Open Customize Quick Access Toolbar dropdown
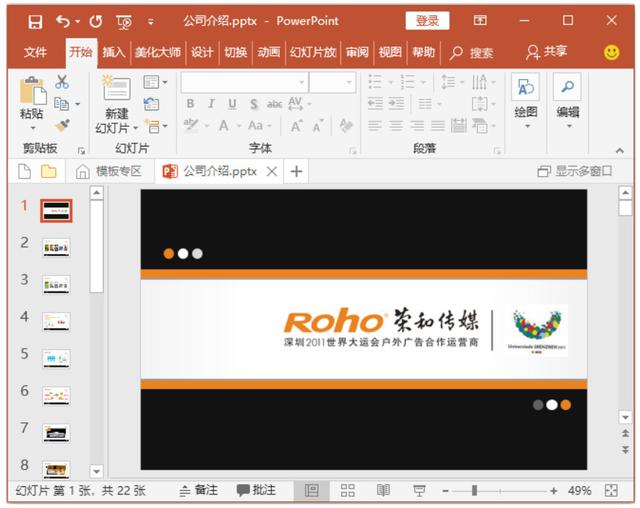The width and height of the screenshot is (640, 508). tap(151, 22)
